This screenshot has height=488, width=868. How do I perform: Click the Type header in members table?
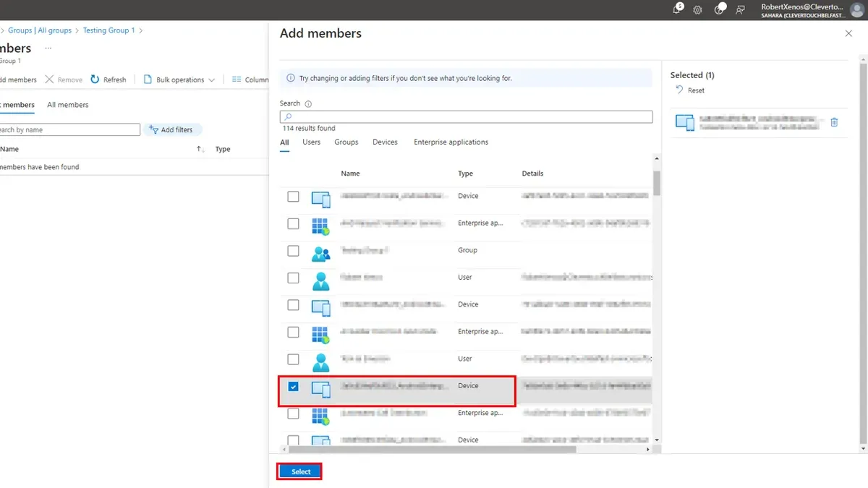(223, 149)
